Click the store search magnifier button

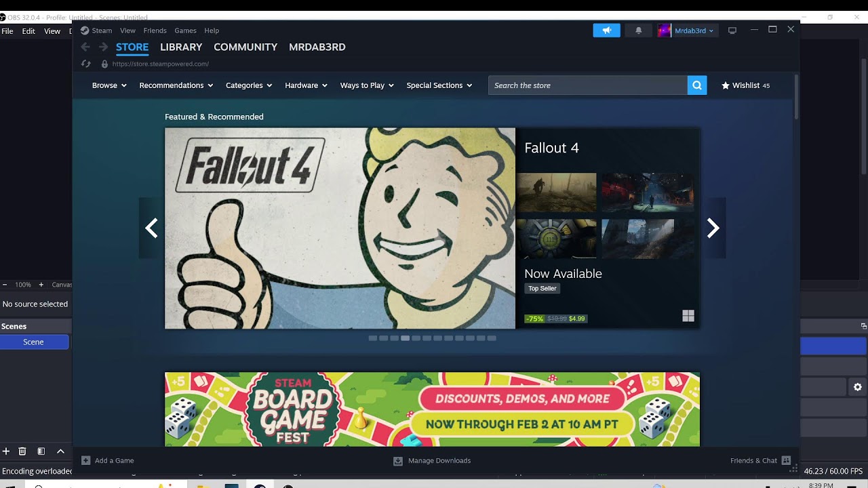[x=697, y=85]
